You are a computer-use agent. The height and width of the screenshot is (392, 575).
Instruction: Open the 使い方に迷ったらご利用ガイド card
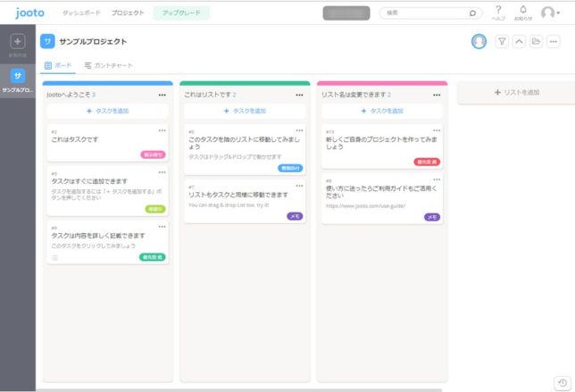(x=382, y=199)
